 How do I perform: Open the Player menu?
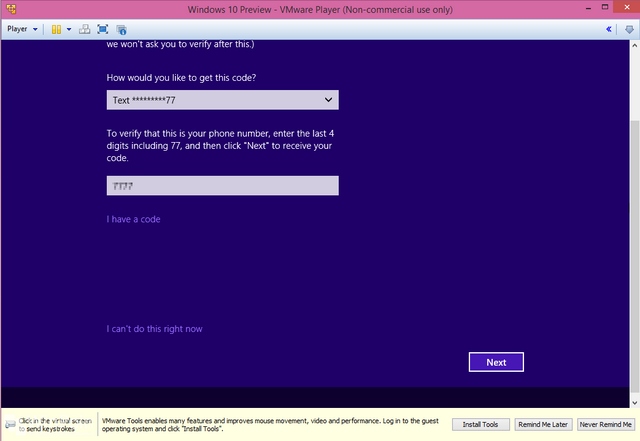22,29
